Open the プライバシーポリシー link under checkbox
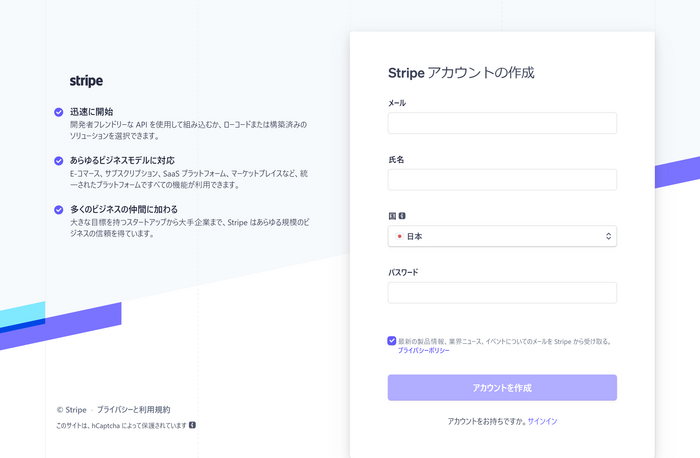The height and width of the screenshot is (458, 700). point(423,351)
